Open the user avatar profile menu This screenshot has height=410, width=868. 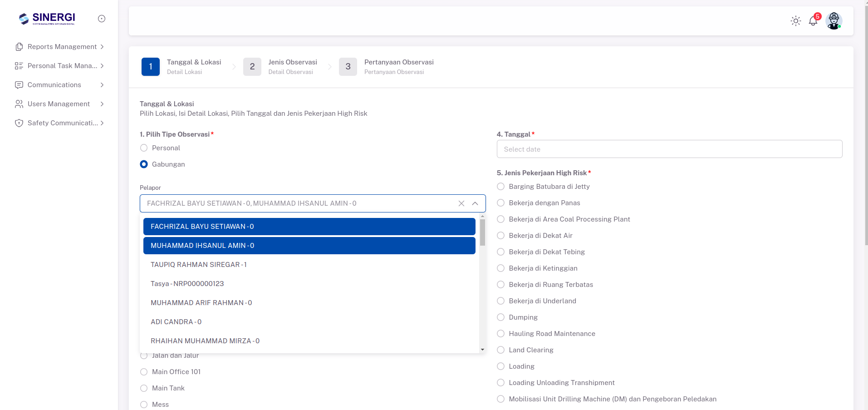coord(834,21)
